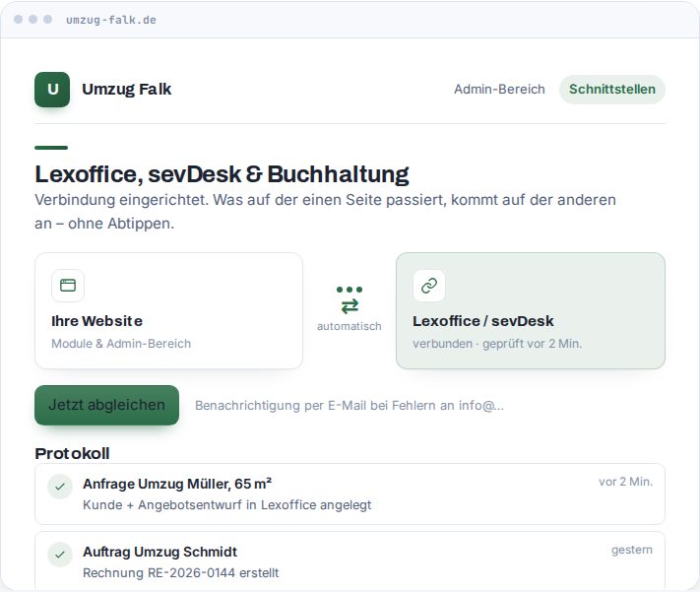Viewport: 700px width, 592px height.
Task: Click the browser window icon on Ihre Website card
Action: coord(68,285)
